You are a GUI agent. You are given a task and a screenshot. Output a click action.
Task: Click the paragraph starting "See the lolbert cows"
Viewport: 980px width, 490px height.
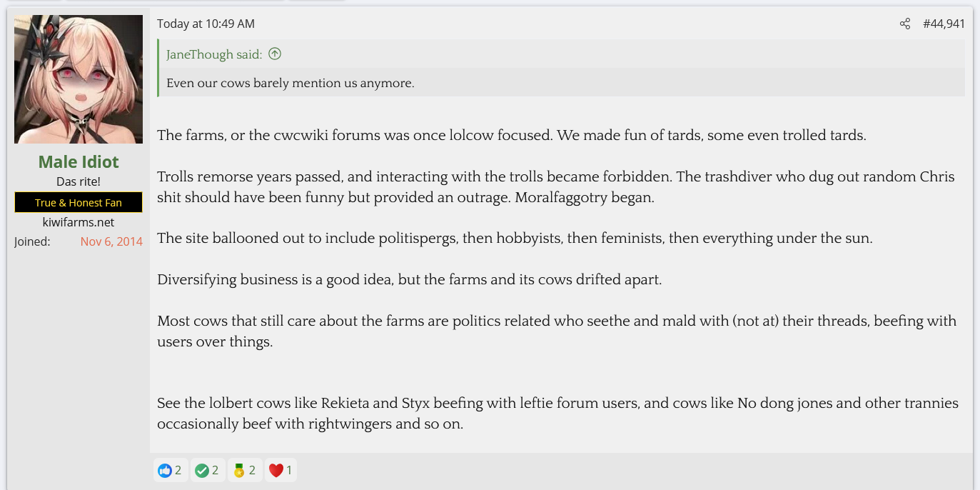pyautogui.click(x=557, y=414)
